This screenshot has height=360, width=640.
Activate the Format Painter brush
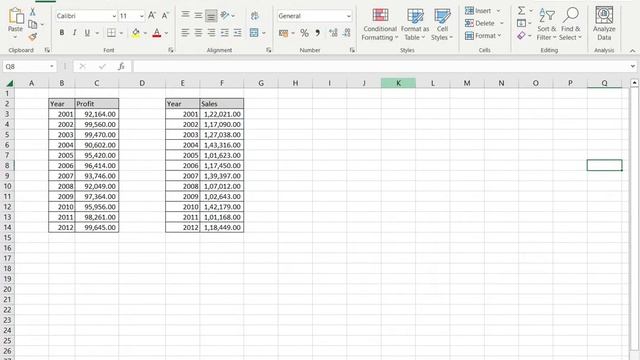[x=33, y=37]
